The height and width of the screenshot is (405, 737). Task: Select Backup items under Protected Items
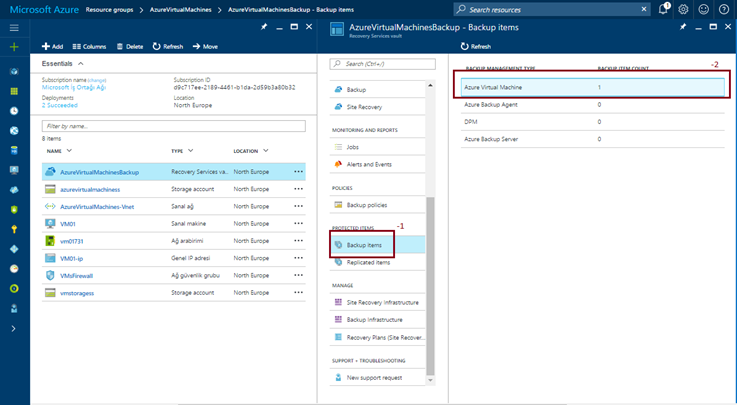pos(377,245)
